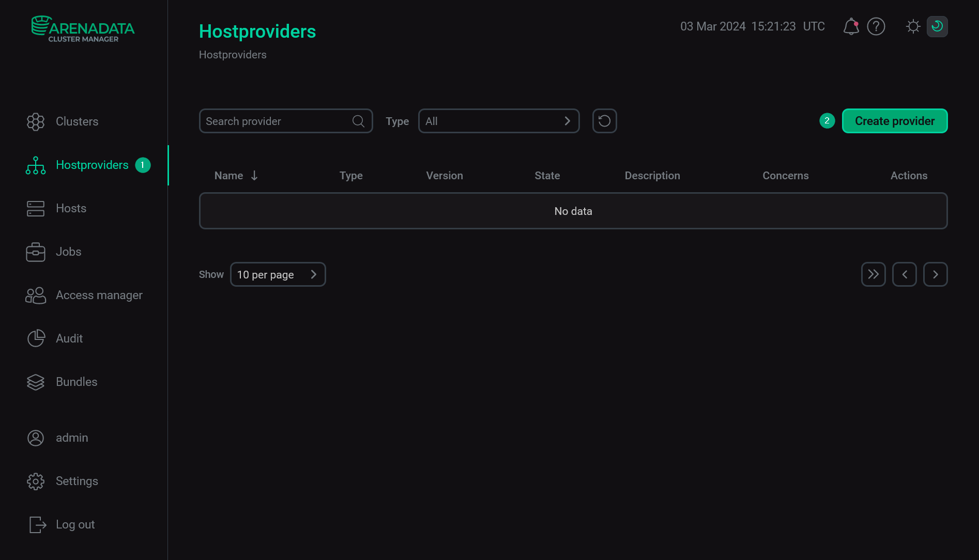This screenshot has width=979, height=560.
Task: Switch to light theme mode
Action: point(913,26)
